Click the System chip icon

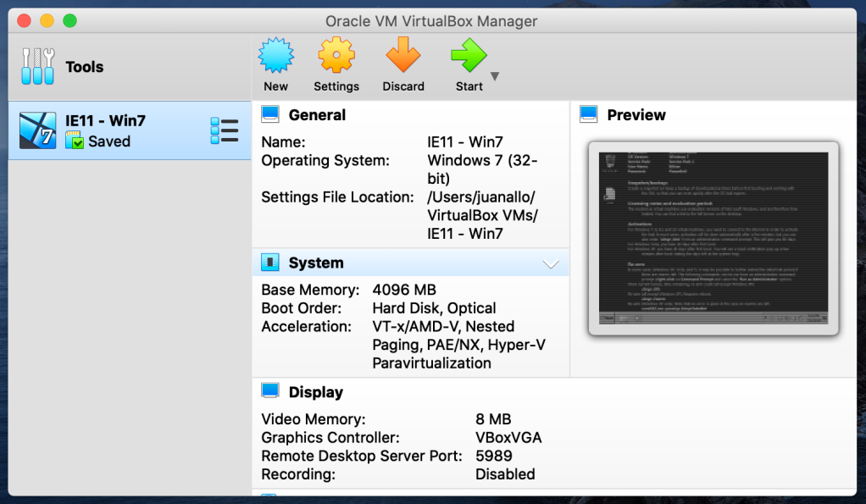click(x=270, y=263)
